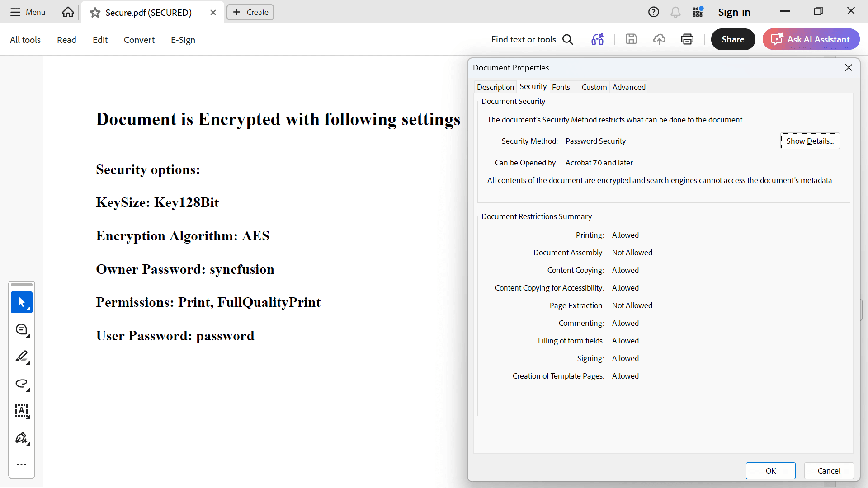
Task: Open more tools ellipsis in the quick toolbar
Action: [22, 465]
